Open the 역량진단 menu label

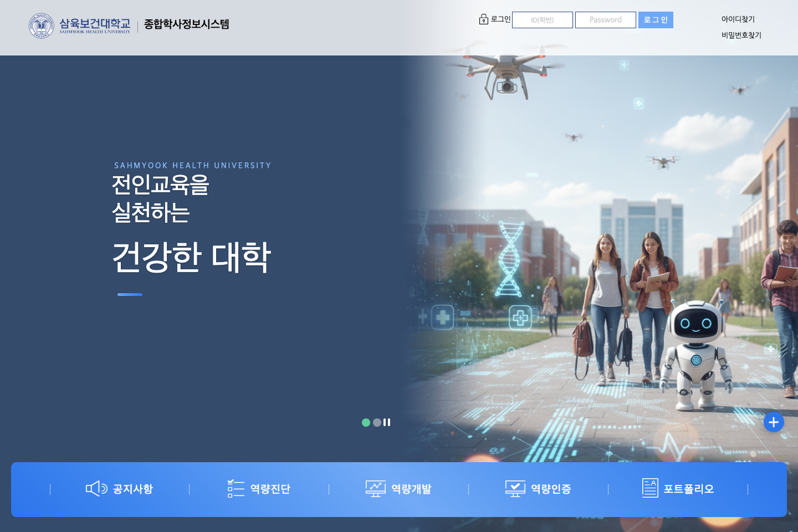tap(270, 489)
